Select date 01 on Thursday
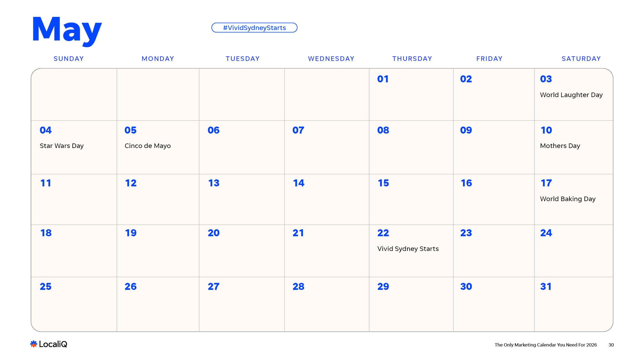Viewport: 644px width, 362px height. pos(383,79)
